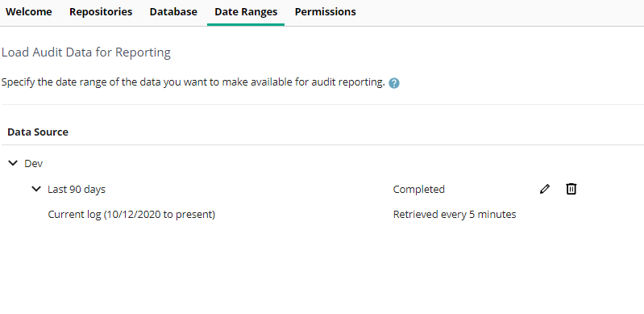The image size is (644, 314).
Task: Collapse the Last 90 days chevron
Action: pyautogui.click(x=36, y=189)
